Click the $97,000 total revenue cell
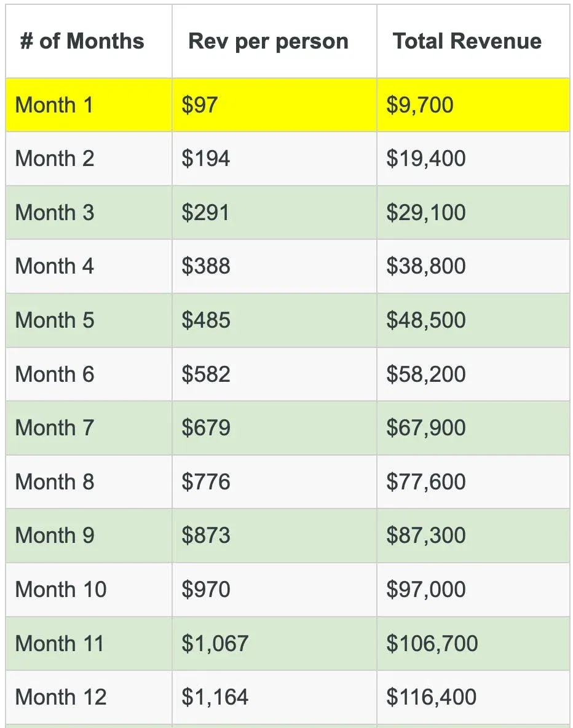Viewport: 573px width, 728px height. 473,590
